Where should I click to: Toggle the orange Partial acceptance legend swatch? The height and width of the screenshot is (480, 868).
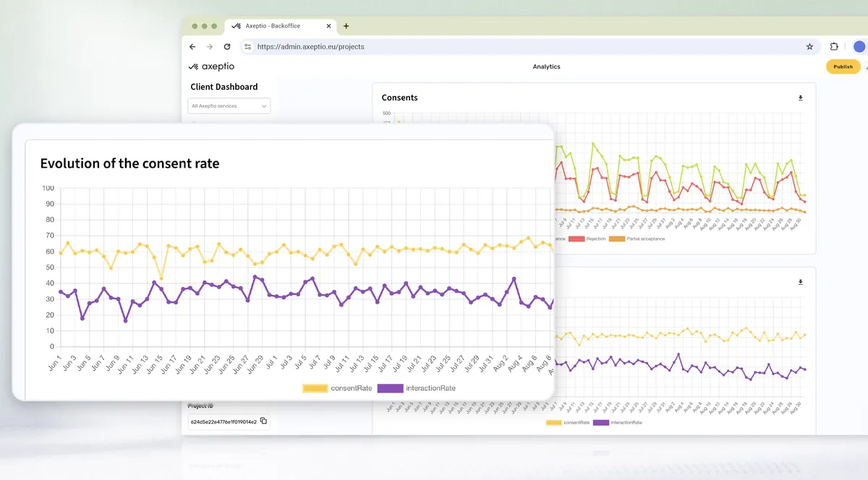[616, 239]
